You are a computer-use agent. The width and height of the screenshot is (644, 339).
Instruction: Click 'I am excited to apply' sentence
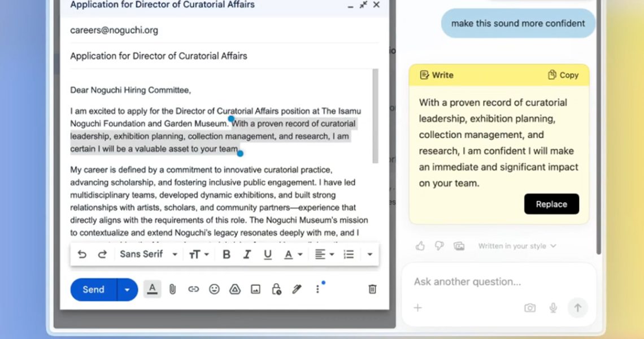point(216,117)
